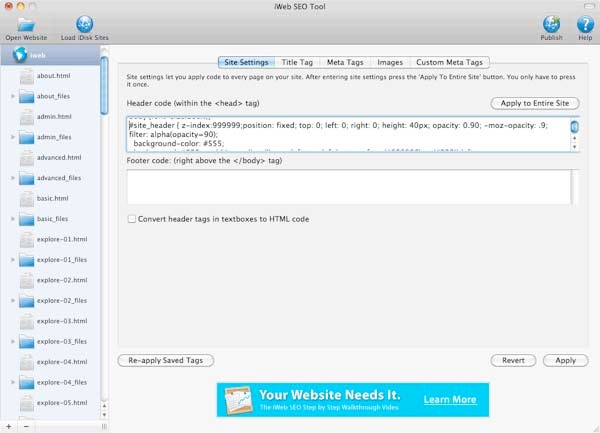Expand the basic_files folder

click(x=13, y=219)
